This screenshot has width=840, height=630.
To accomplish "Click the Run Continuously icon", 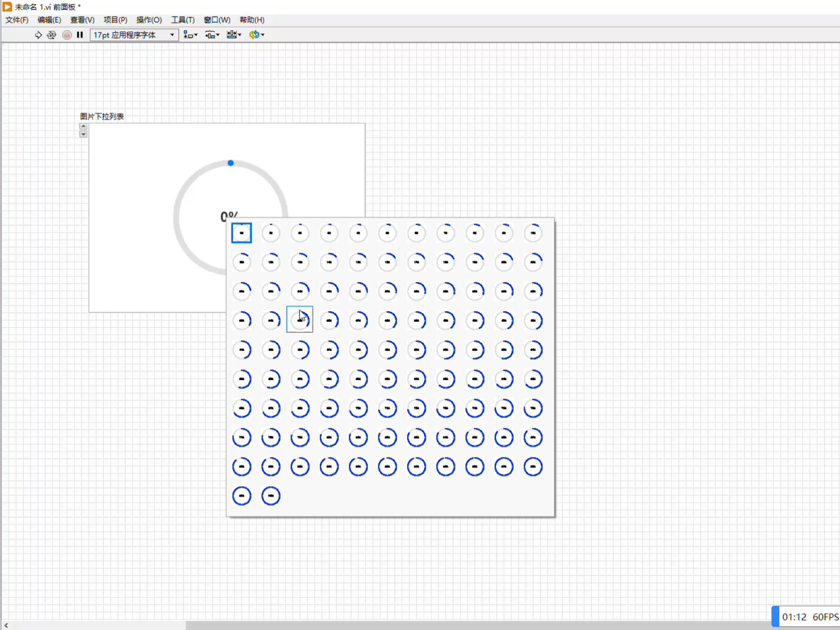I will pyautogui.click(x=52, y=35).
